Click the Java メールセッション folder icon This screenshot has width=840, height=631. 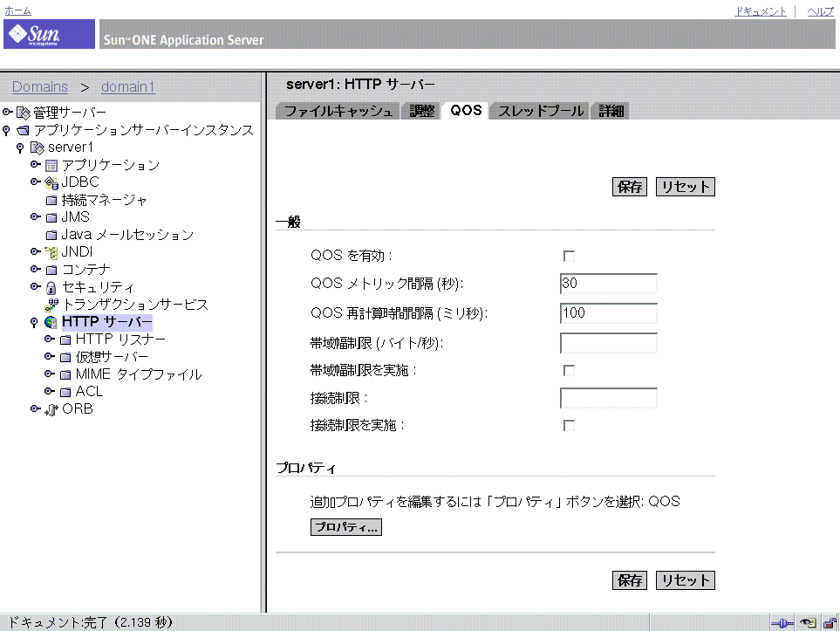51,235
